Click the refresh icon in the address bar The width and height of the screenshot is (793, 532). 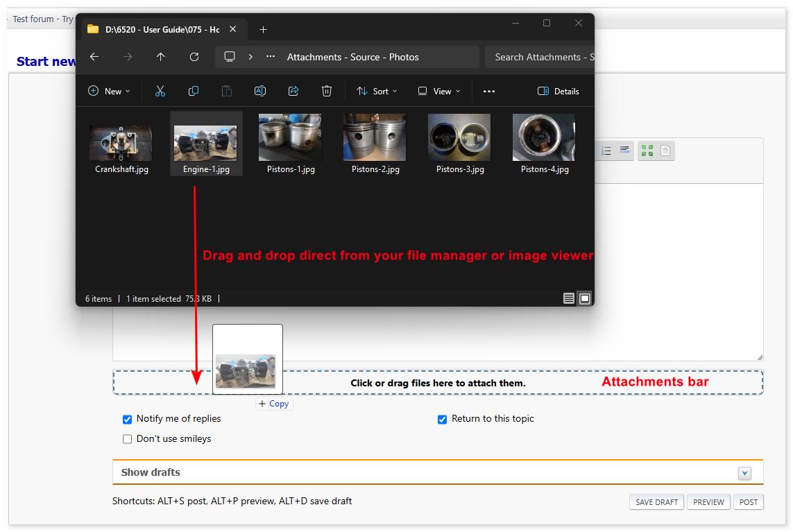click(194, 57)
